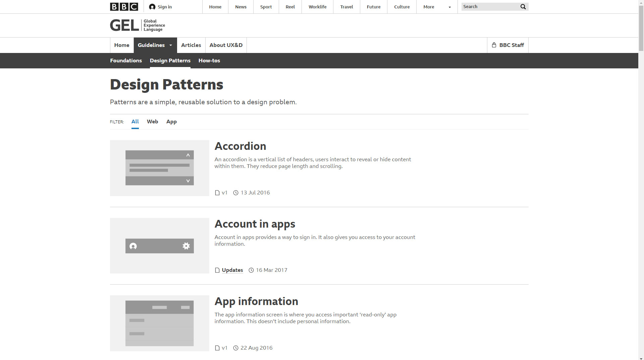Click the search magnifier icon
The image size is (644, 360).
(x=523, y=7)
